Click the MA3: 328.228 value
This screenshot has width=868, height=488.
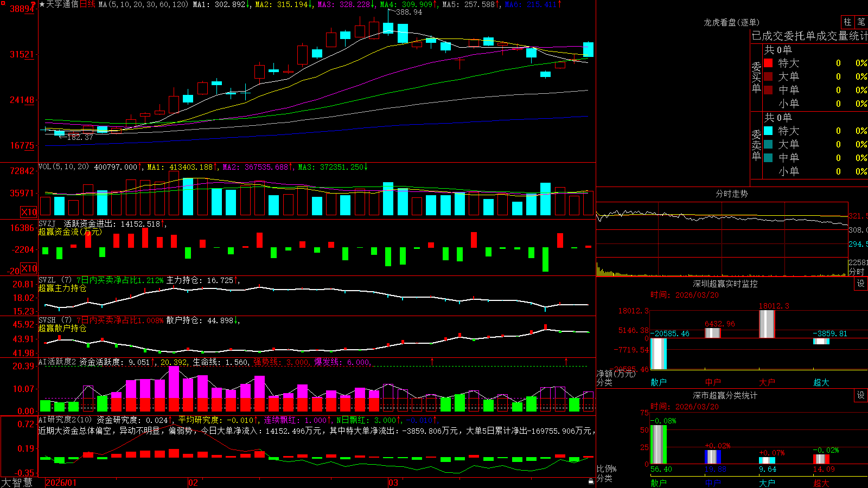click(346, 4)
